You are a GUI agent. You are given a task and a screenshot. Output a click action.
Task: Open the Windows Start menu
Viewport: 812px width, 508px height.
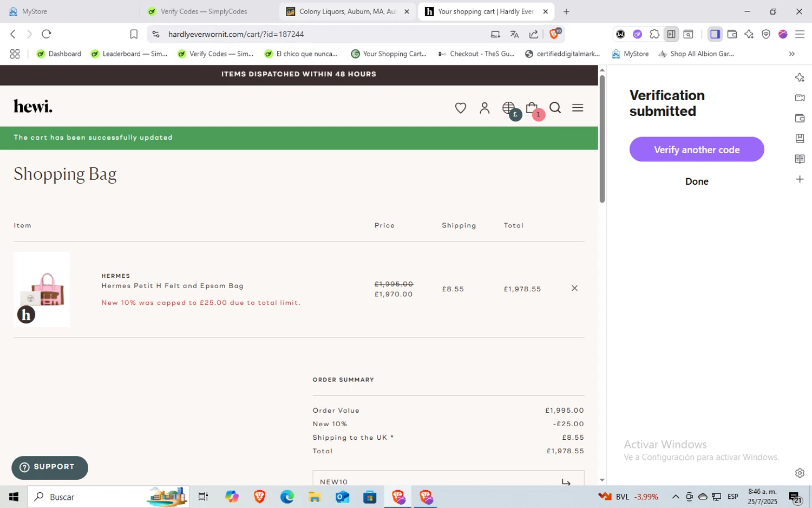(14, 497)
